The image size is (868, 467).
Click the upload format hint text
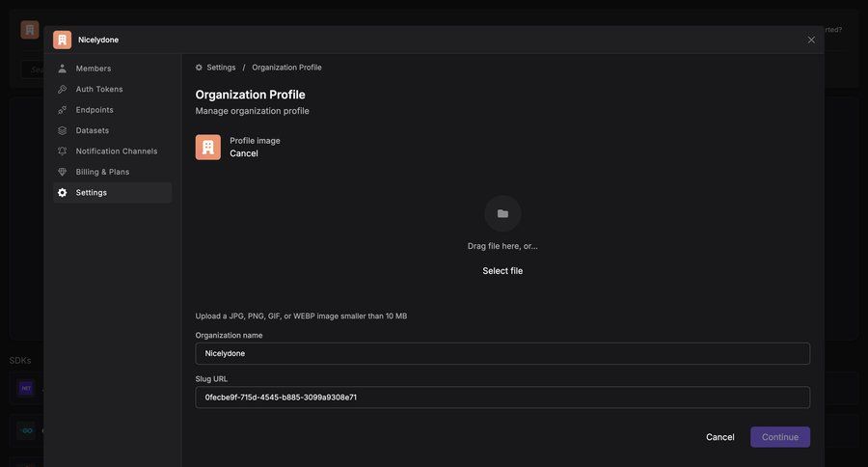pos(301,316)
